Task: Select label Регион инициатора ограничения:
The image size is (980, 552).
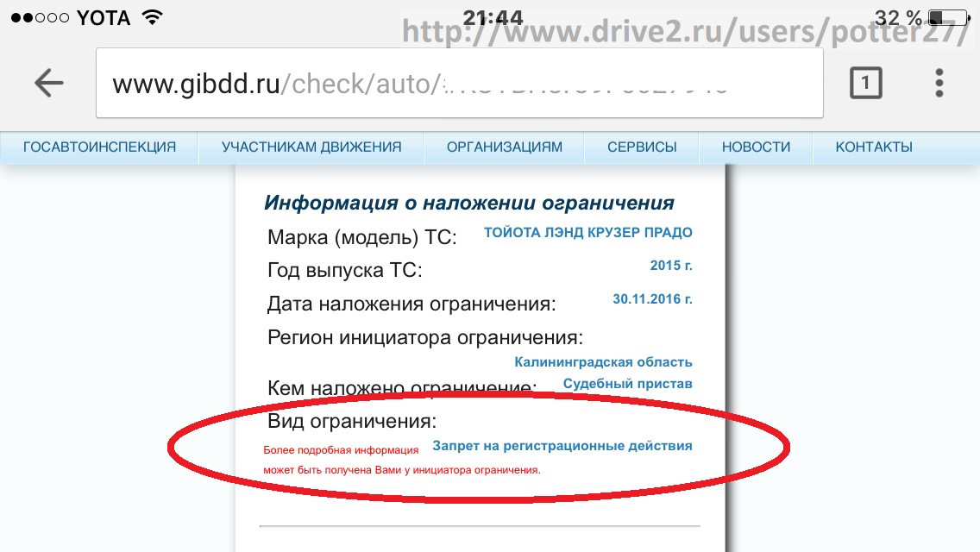Action: [425, 337]
